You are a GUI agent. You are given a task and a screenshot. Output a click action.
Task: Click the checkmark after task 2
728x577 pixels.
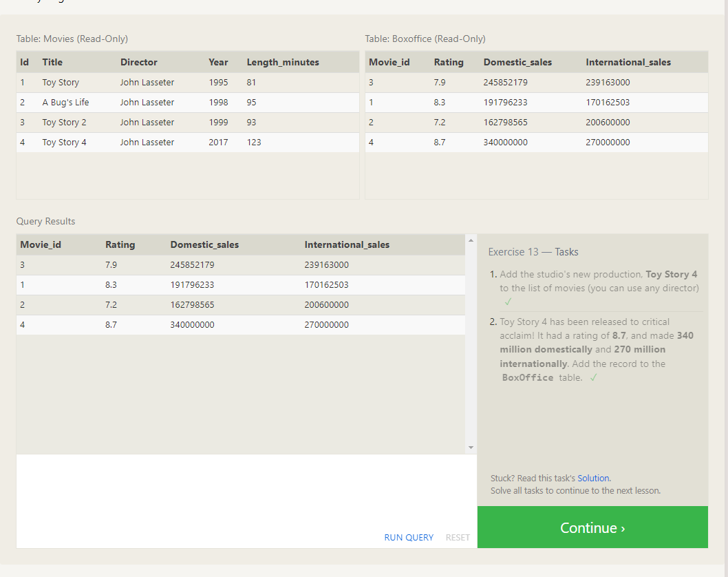[x=593, y=378]
